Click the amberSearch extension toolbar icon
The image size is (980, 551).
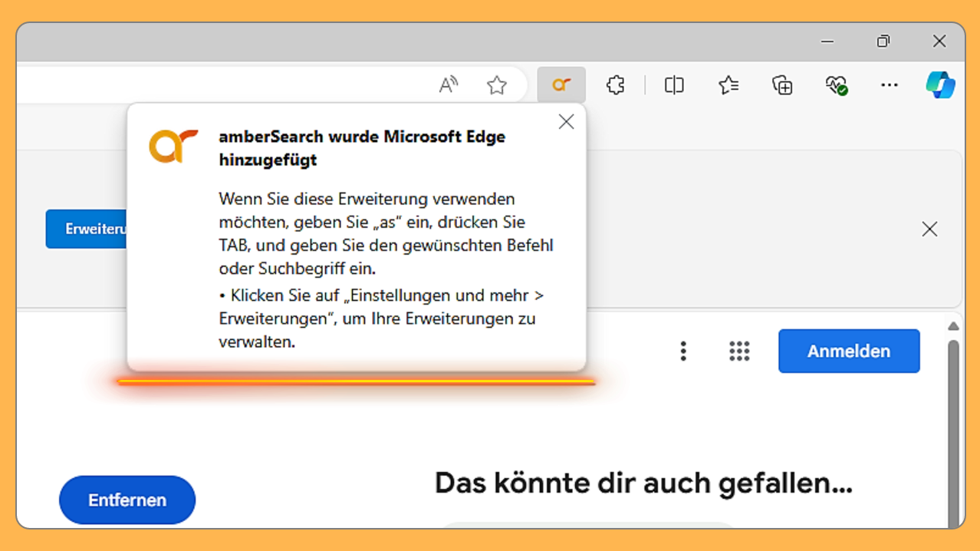click(561, 85)
